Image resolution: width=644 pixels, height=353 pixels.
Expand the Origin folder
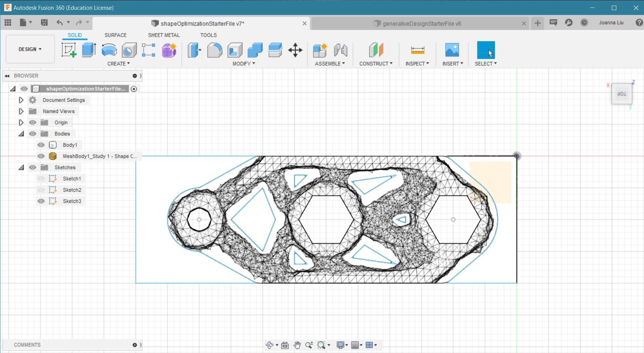click(21, 122)
